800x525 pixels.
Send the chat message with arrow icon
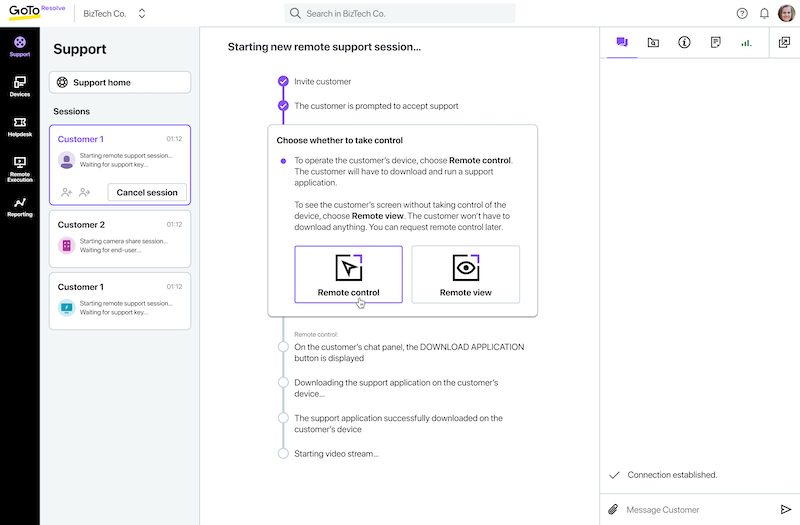785,510
